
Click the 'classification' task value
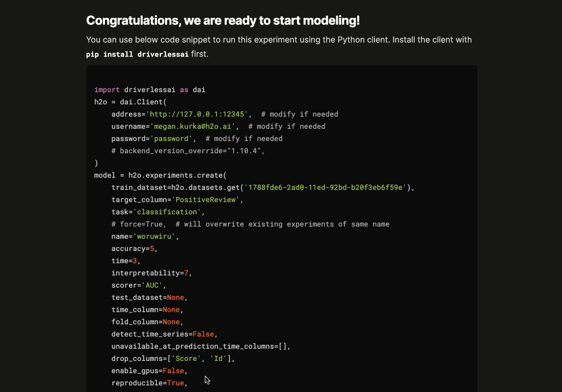pyautogui.click(x=171, y=212)
